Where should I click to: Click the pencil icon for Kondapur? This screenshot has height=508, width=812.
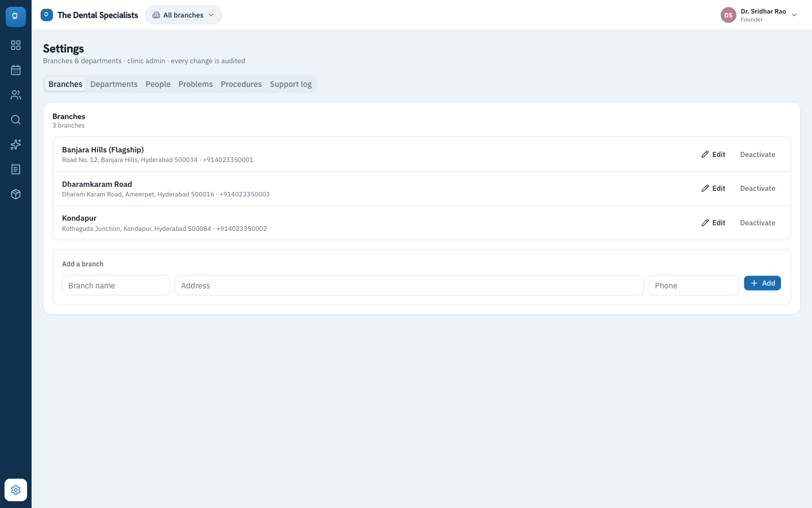click(705, 223)
